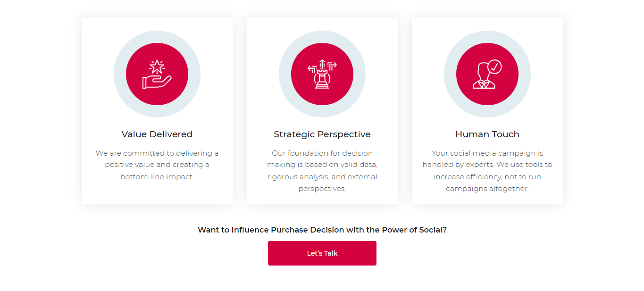The image size is (644, 291).
Task: Click the star above the open hand
Action: click(156, 66)
